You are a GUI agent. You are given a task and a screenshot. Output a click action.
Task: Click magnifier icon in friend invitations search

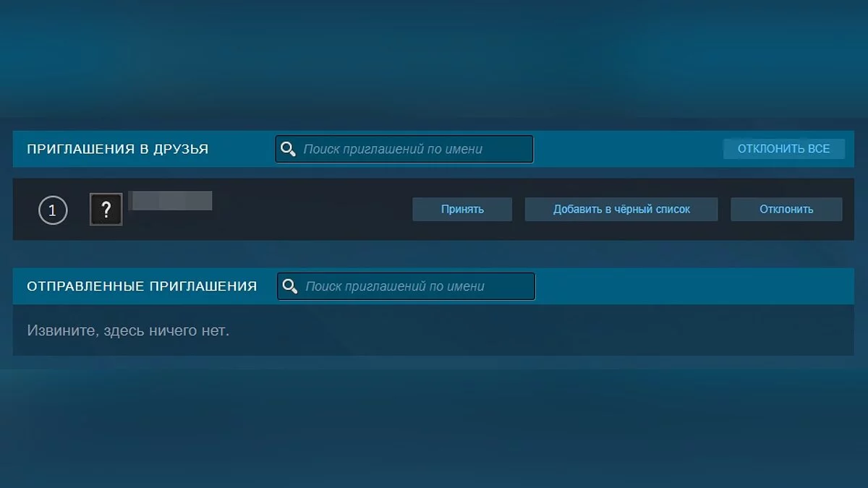click(288, 150)
